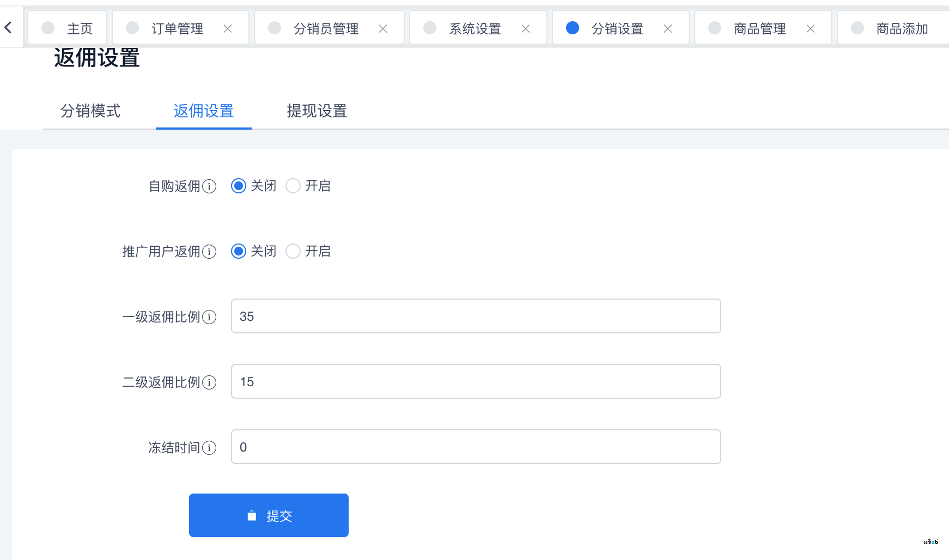Close the 分销员管理 tab

point(383,28)
